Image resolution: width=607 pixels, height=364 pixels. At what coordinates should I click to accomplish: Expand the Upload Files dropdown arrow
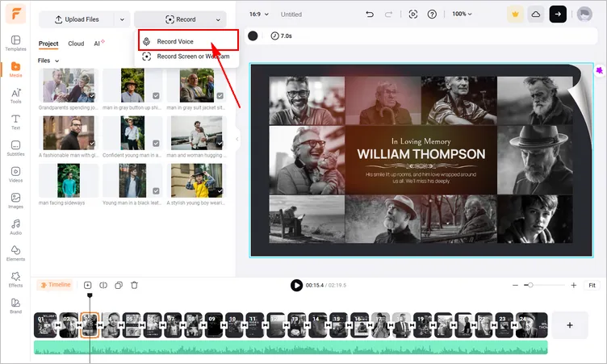point(122,19)
